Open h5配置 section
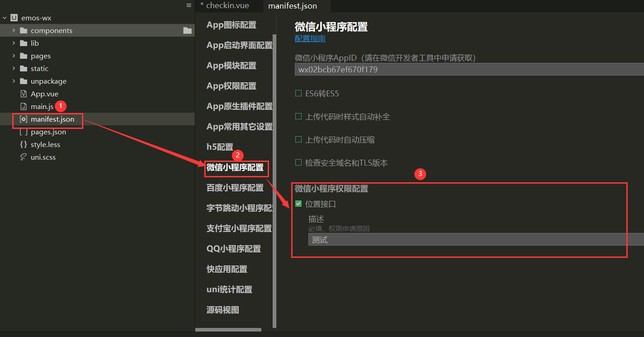This screenshot has height=337, width=644. pyautogui.click(x=220, y=147)
